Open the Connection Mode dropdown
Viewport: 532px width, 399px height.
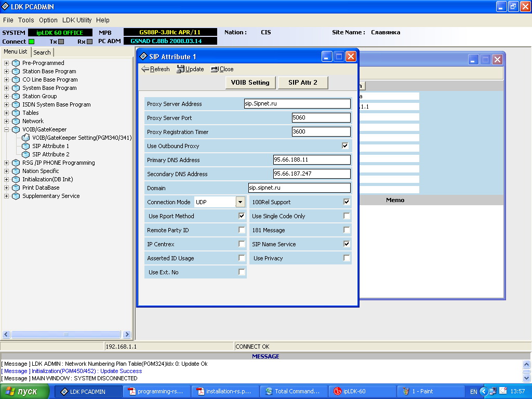pyautogui.click(x=240, y=202)
